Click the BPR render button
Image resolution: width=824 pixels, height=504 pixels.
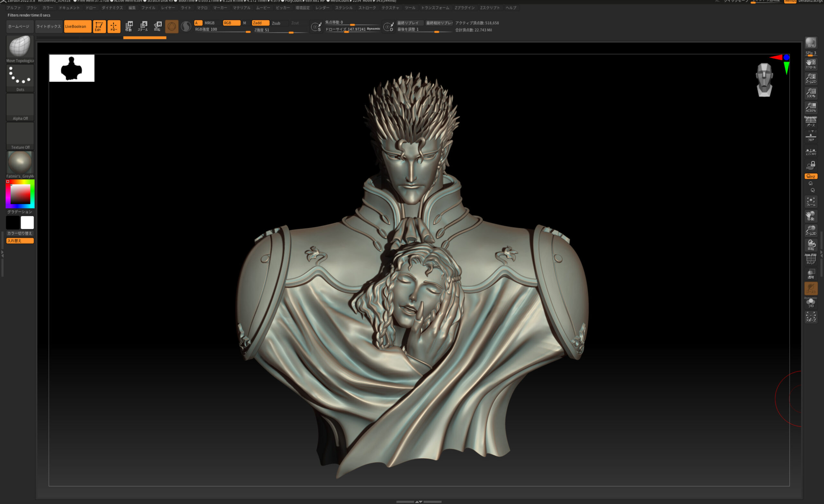click(x=811, y=43)
